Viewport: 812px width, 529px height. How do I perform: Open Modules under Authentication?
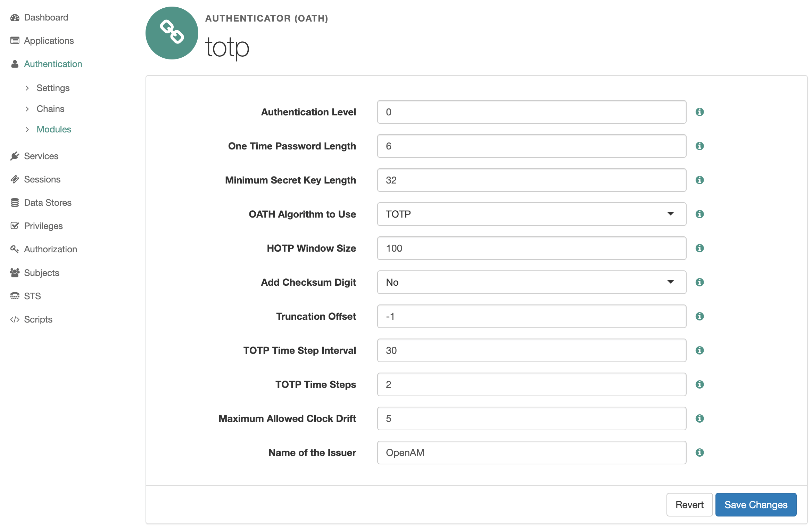pyautogui.click(x=54, y=129)
